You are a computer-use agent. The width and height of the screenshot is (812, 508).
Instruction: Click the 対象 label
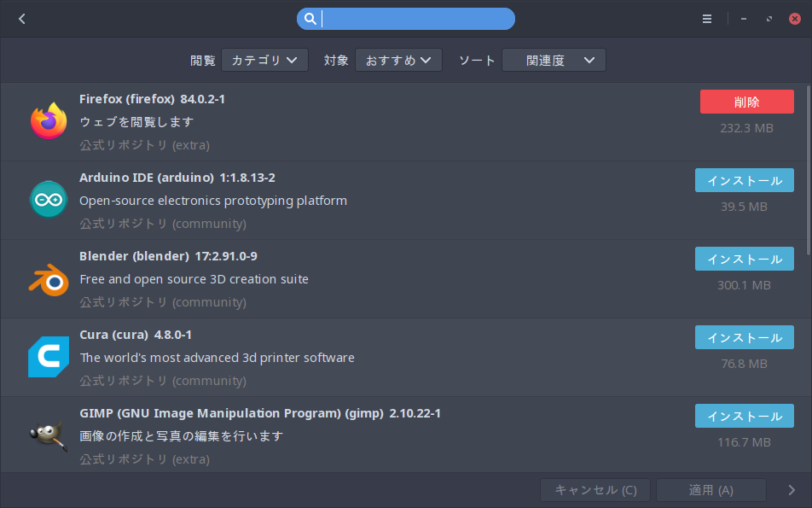point(336,61)
